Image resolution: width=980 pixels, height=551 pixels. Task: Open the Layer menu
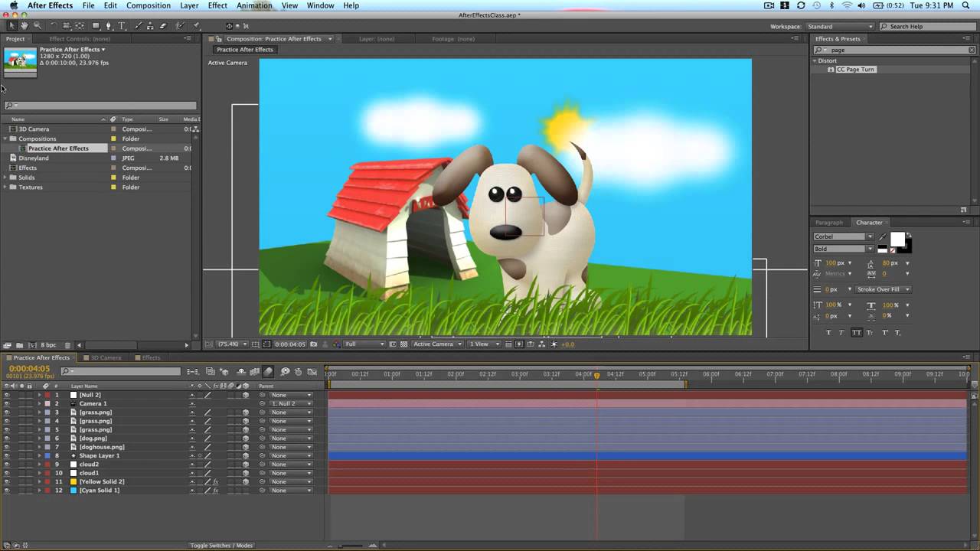point(189,5)
